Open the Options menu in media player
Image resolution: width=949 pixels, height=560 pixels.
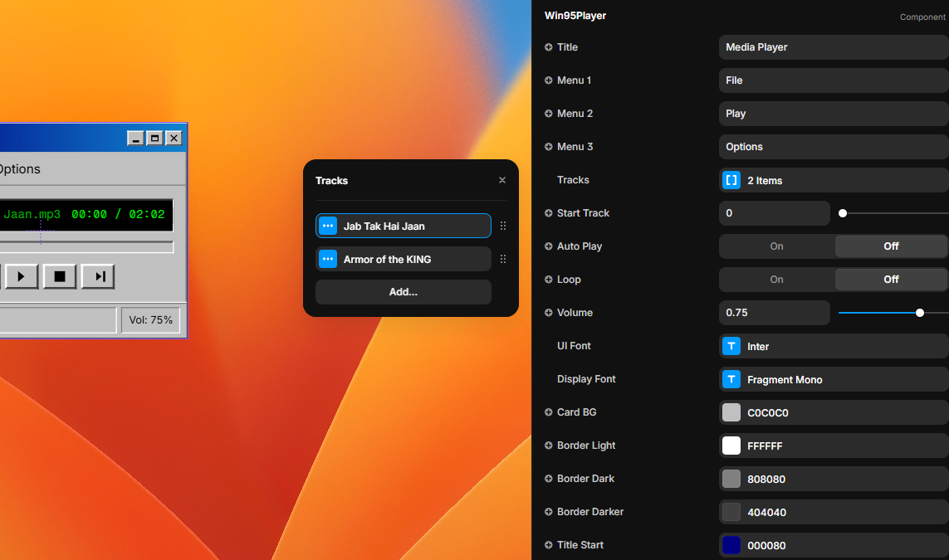[18, 169]
